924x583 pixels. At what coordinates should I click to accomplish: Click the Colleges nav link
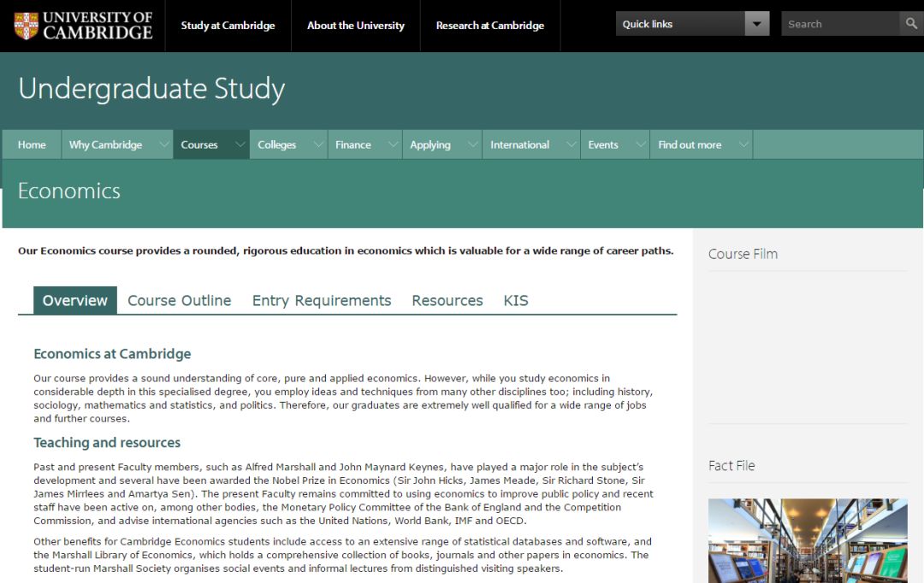(x=276, y=144)
